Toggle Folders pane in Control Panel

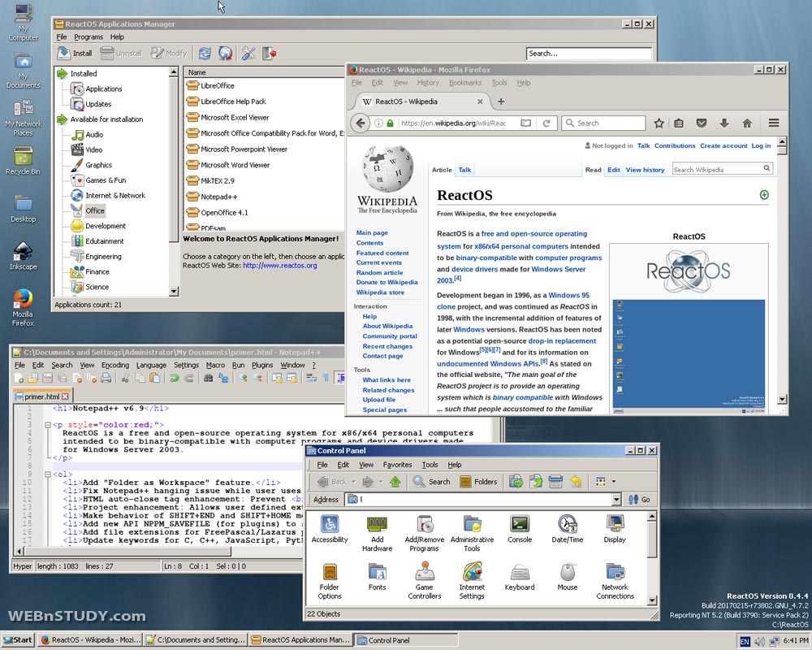tap(478, 482)
